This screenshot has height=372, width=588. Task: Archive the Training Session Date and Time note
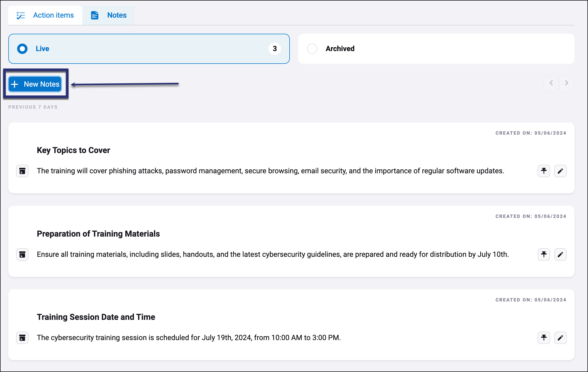click(x=22, y=338)
